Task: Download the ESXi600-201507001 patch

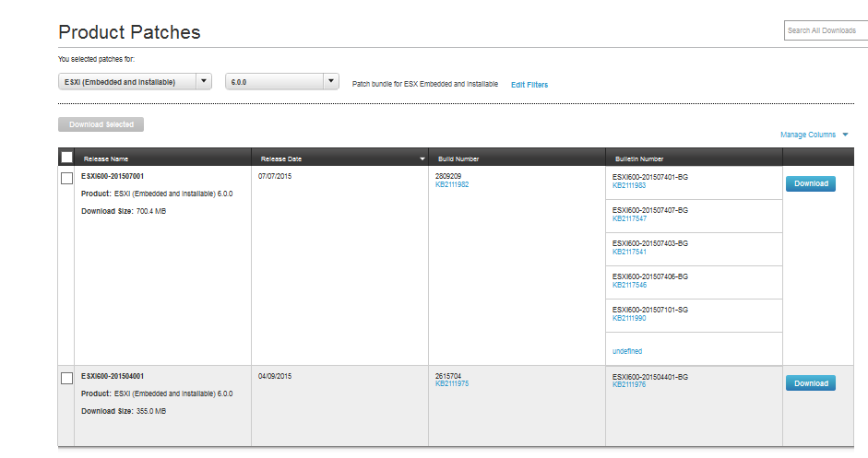Action: pyautogui.click(x=811, y=183)
